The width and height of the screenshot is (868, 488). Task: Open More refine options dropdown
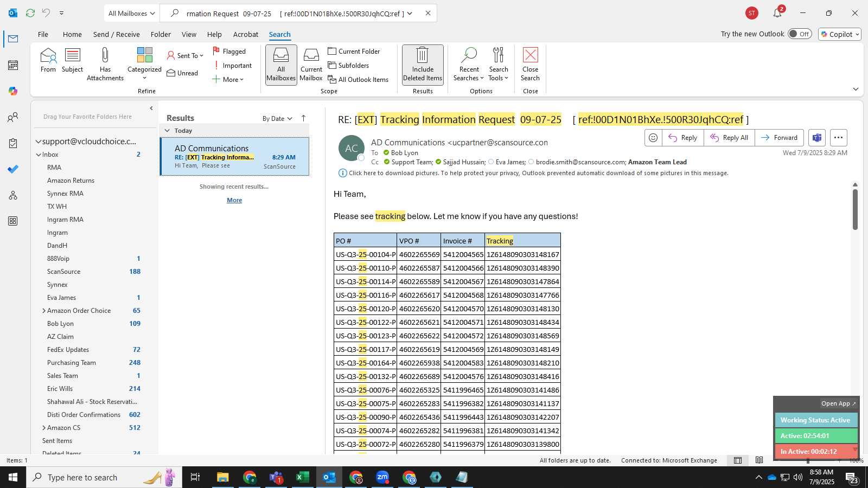point(228,79)
